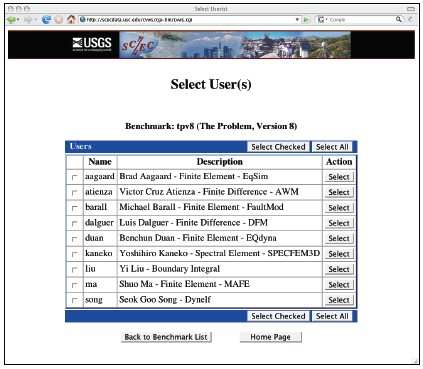
Task: Check the duan user checkbox
Action: (x=74, y=239)
